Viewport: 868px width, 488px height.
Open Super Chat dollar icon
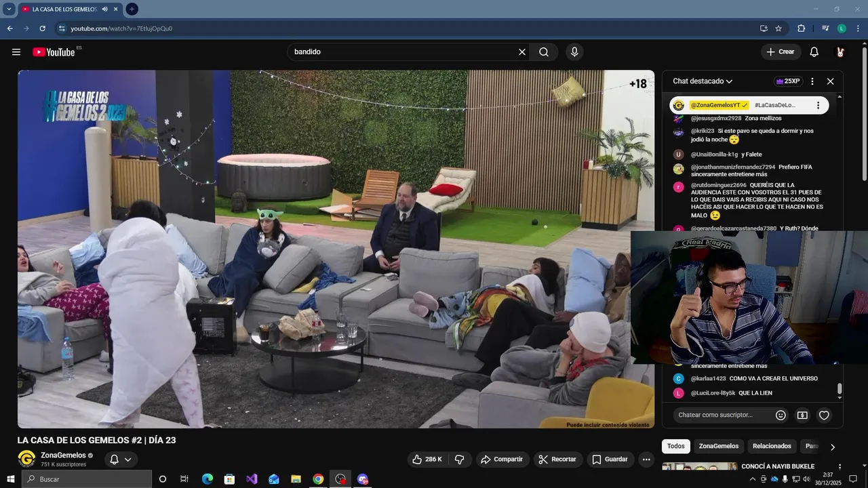(802, 415)
